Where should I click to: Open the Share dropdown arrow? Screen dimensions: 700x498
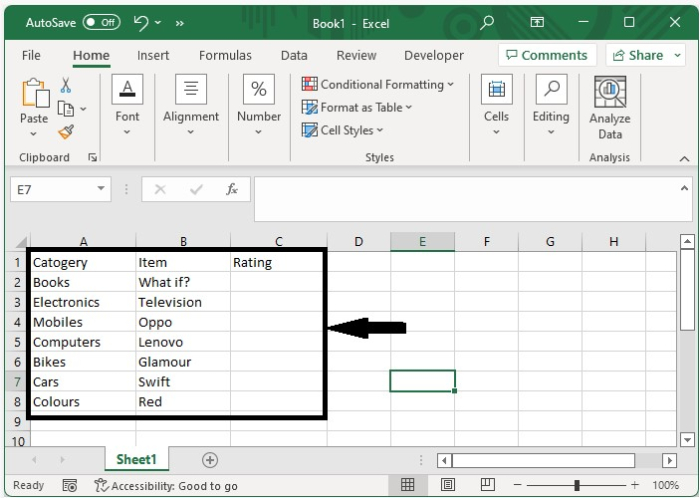pos(677,55)
